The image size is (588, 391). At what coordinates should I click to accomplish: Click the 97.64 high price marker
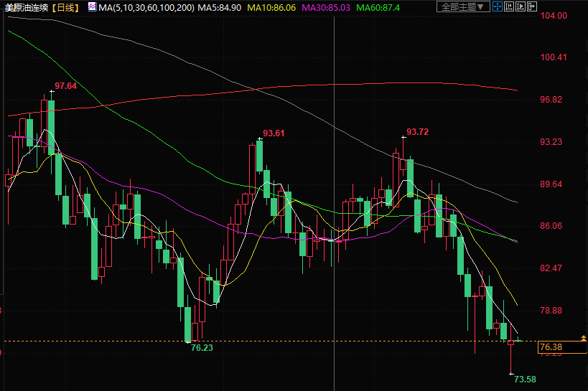[x=65, y=86]
